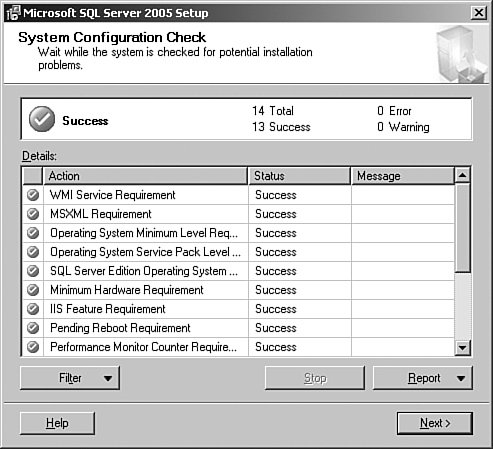Open the Filter dropdown

(70, 378)
